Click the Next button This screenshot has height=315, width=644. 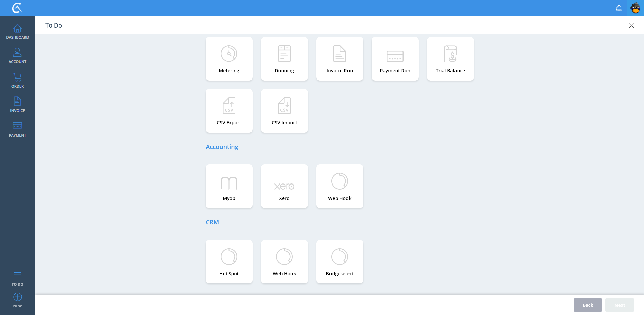click(x=619, y=305)
